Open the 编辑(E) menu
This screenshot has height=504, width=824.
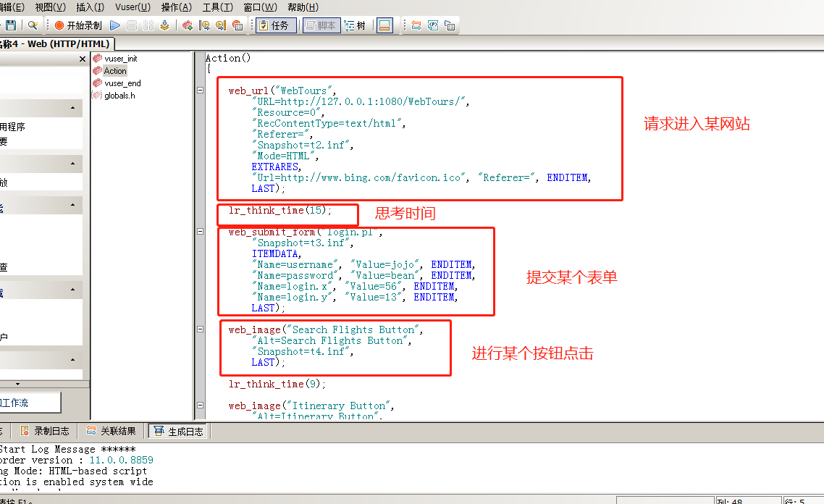pos(12,7)
